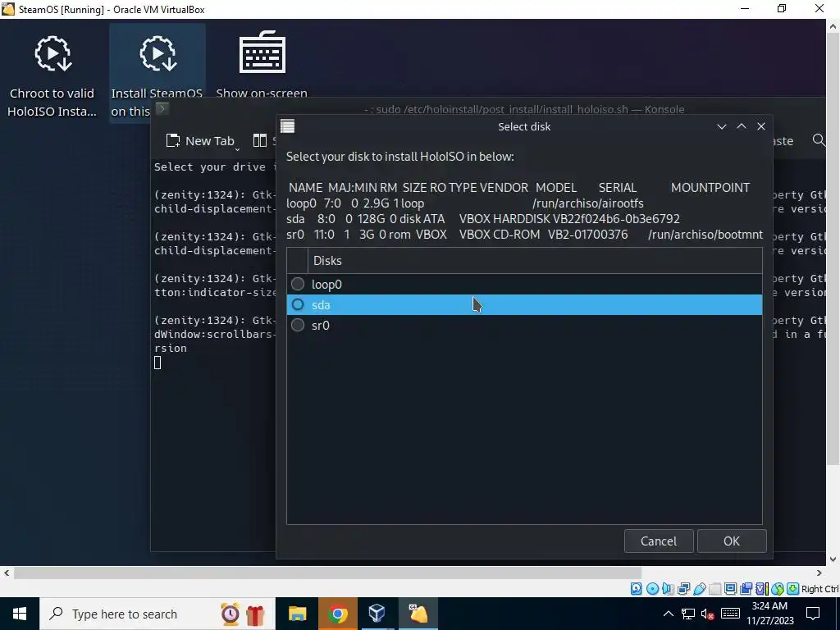Click VirtualBox CPU virtualization indicator
This screenshot has width=840, height=630.
[762, 589]
